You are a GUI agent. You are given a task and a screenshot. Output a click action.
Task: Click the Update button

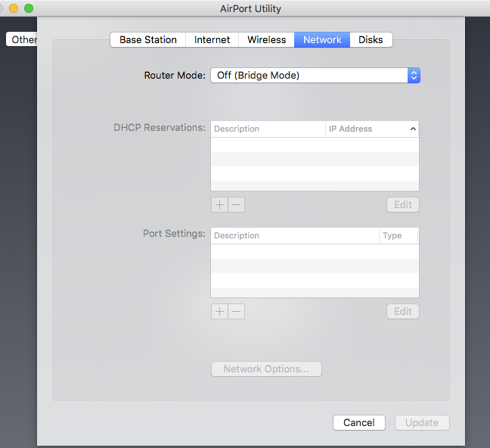[x=422, y=423]
